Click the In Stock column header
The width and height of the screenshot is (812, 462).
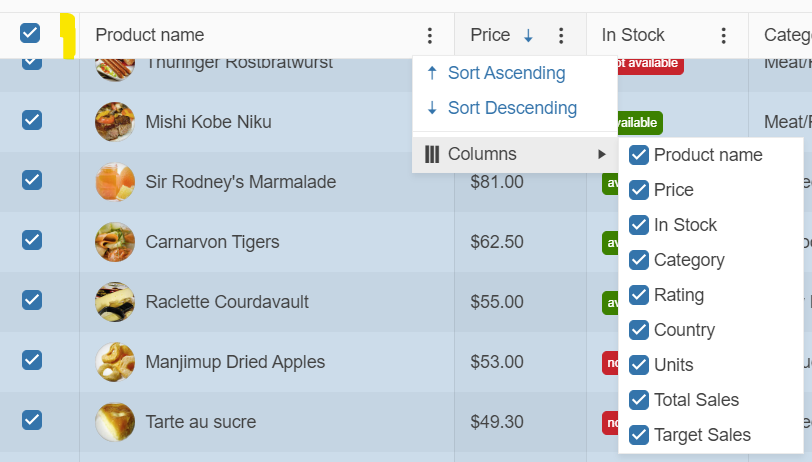click(x=633, y=36)
